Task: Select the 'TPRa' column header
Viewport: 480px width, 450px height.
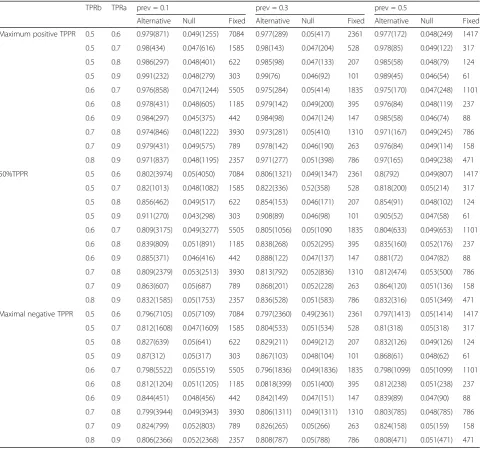Action: [x=119, y=8]
